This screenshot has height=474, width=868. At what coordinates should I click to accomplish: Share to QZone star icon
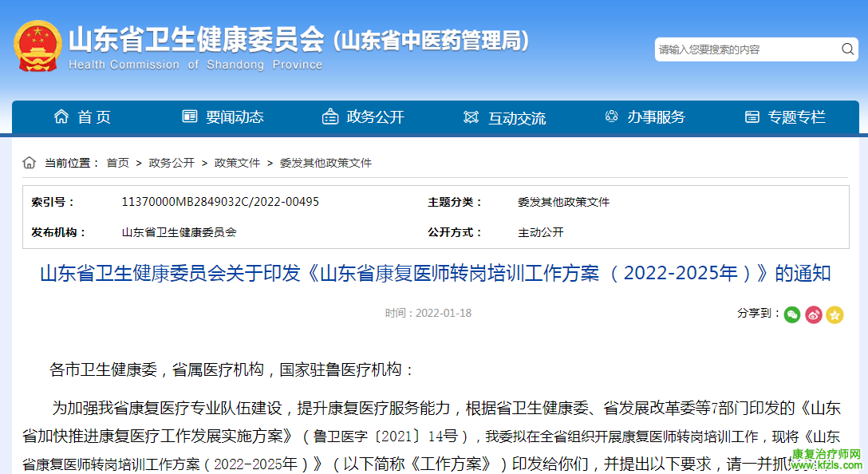point(834,314)
